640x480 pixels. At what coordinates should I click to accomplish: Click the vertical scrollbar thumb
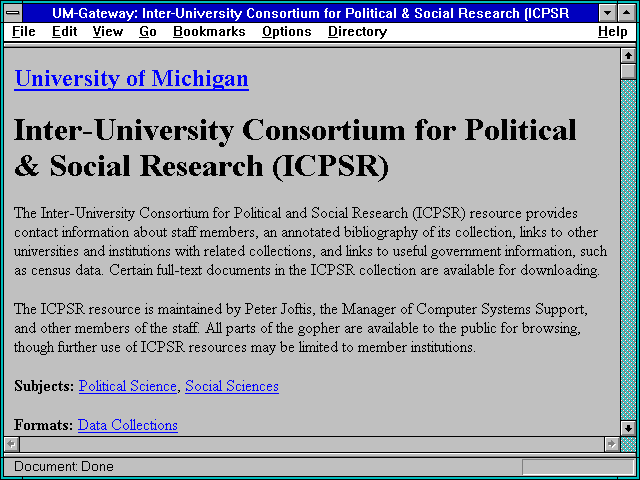[x=628, y=71]
